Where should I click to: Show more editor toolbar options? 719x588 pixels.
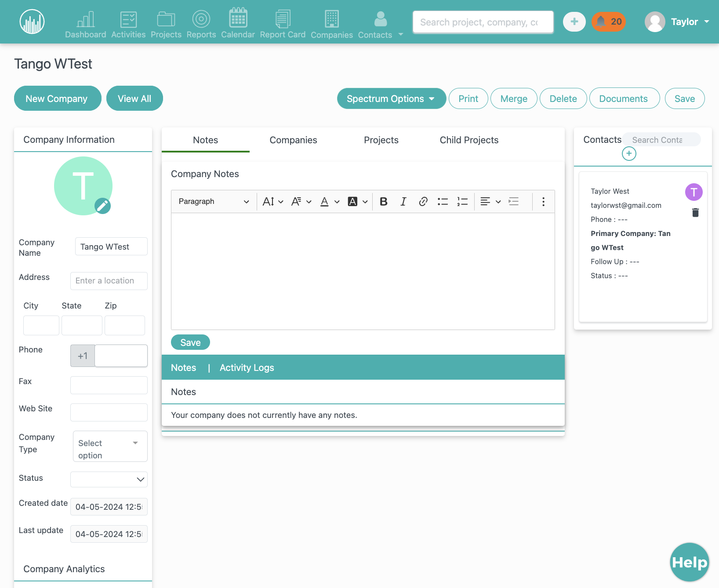pyautogui.click(x=544, y=201)
